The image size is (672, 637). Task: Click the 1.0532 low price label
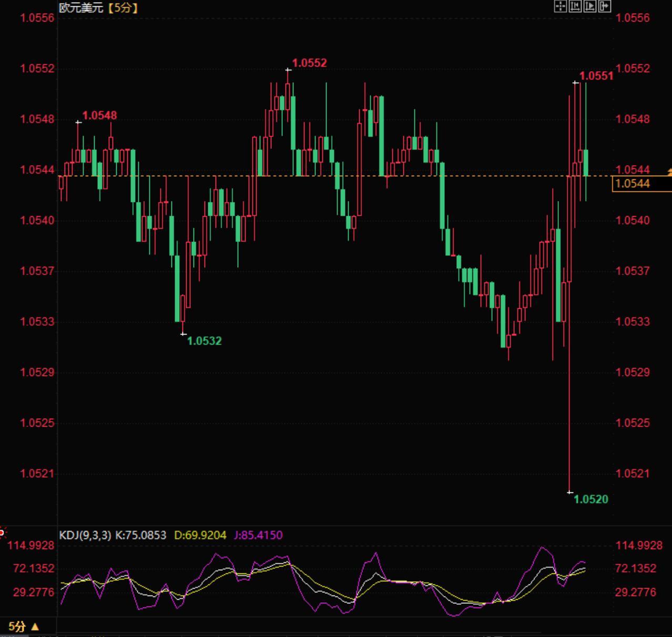[205, 341]
